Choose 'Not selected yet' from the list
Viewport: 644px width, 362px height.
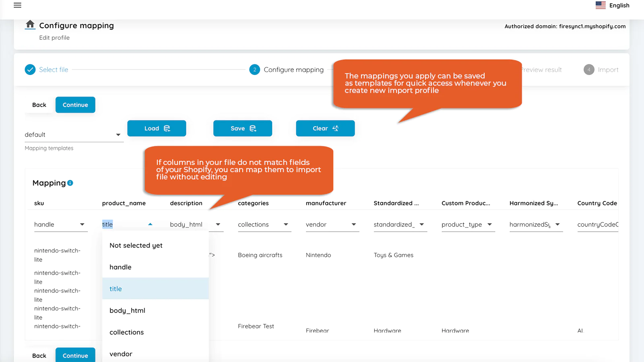tap(136, 245)
